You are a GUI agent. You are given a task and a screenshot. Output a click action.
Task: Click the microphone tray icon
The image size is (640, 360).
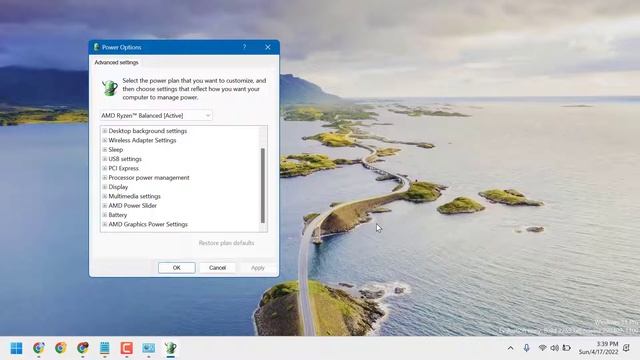click(527, 348)
